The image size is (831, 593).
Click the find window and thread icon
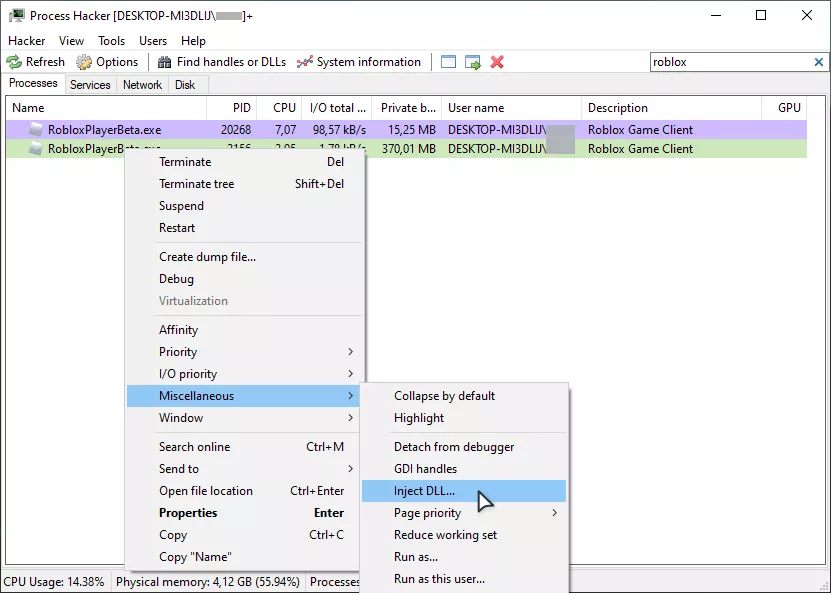click(473, 62)
